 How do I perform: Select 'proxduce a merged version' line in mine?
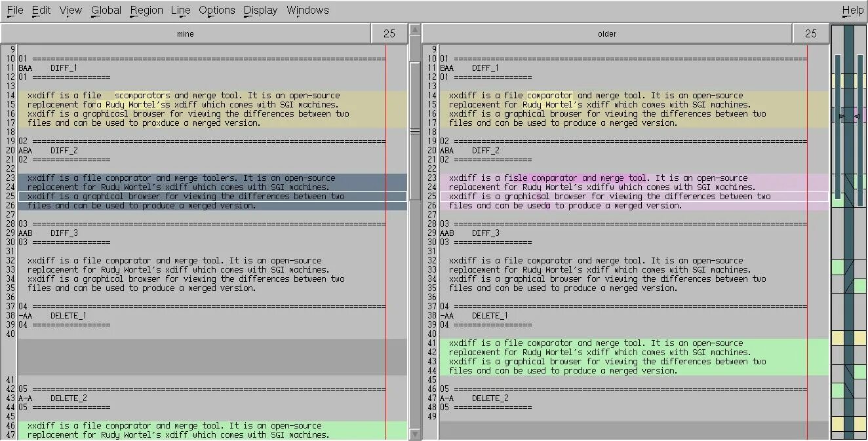[x=212, y=123]
